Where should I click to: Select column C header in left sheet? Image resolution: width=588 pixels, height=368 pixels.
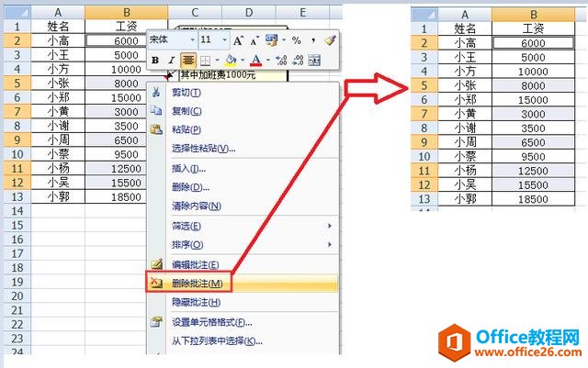[x=195, y=12]
